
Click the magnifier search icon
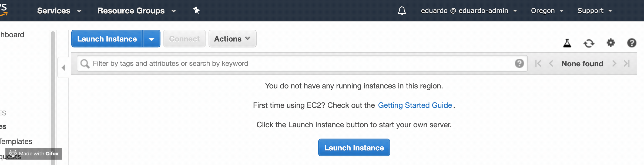(85, 64)
